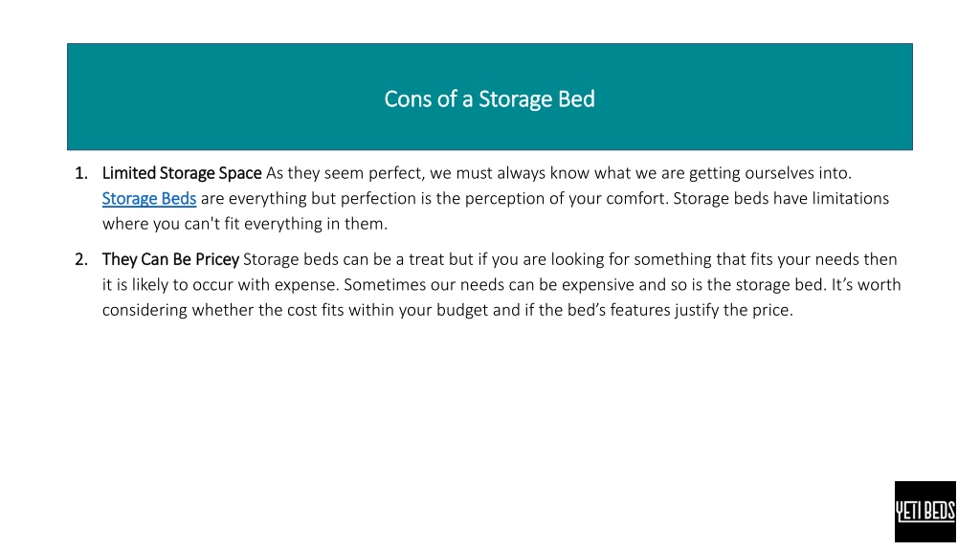Viewport: 980px width, 551px height.
Task: Click the word 'considering' in the second item
Action: pyautogui.click(x=145, y=311)
